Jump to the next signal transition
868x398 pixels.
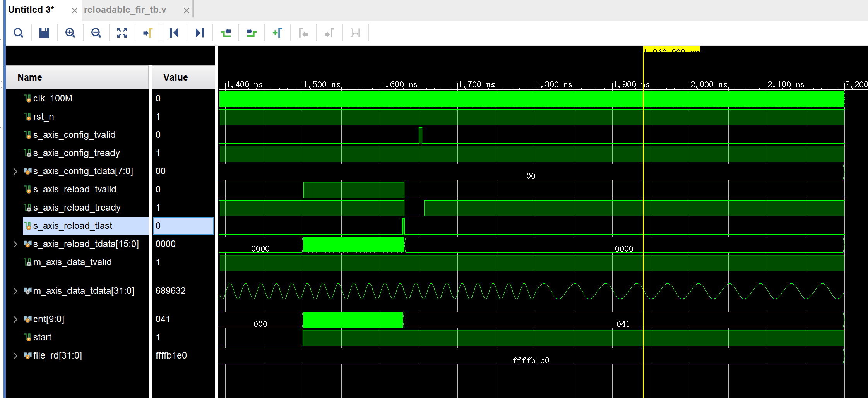[x=252, y=33]
